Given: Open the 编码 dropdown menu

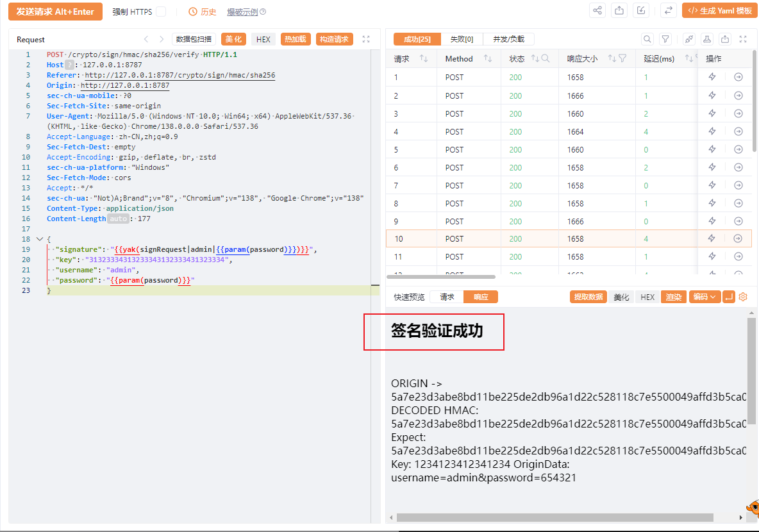Looking at the screenshot, I should pyautogui.click(x=705, y=297).
